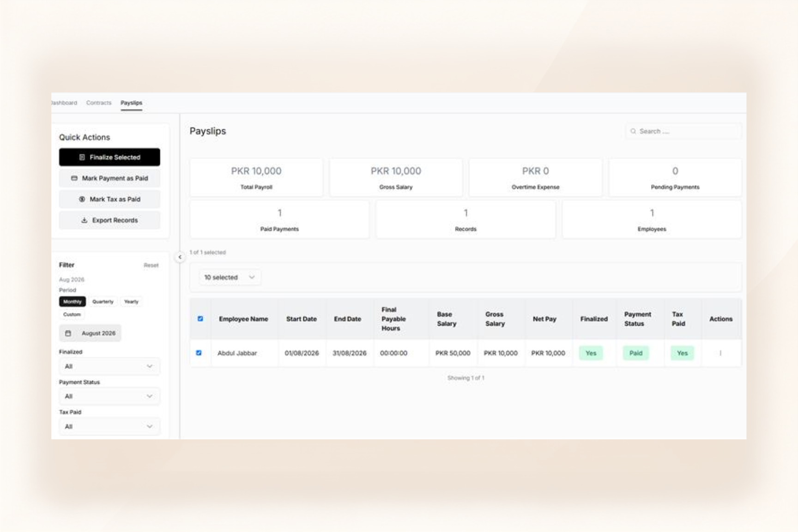
Task: Click the calendar icon beside August 2026
Action: pyautogui.click(x=68, y=333)
